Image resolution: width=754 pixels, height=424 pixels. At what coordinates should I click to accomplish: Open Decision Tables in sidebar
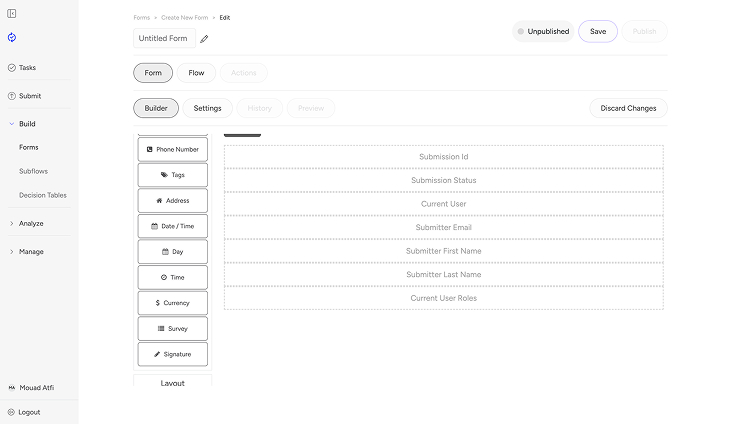click(x=43, y=195)
